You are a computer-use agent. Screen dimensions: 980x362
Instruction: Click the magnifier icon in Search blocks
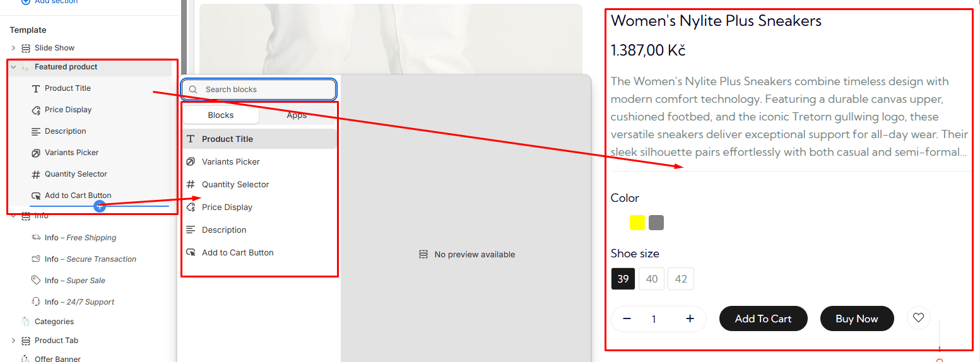[194, 90]
